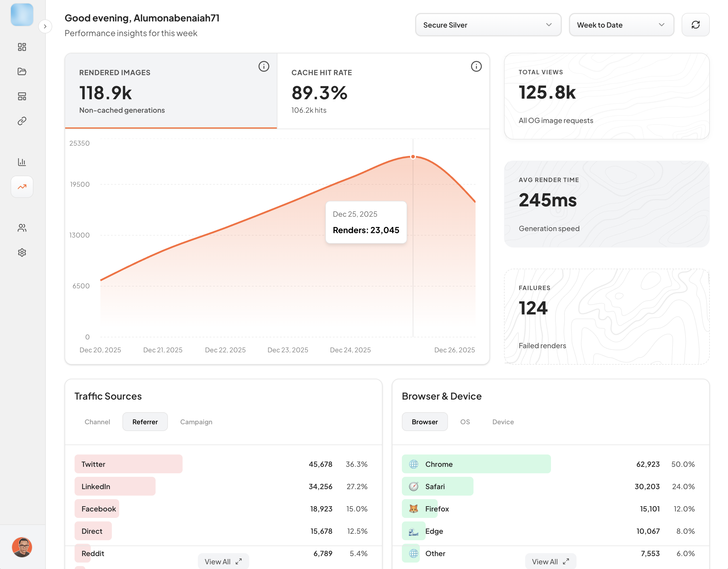Click the user avatar at bottom left
The height and width of the screenshot is (569, 728).
(x=22, y=547)
